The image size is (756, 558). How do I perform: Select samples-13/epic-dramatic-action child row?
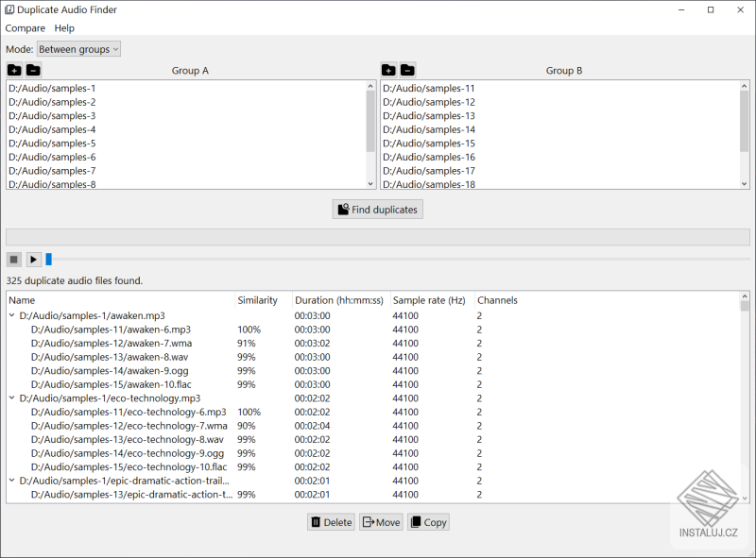click(x=373, y=495)
